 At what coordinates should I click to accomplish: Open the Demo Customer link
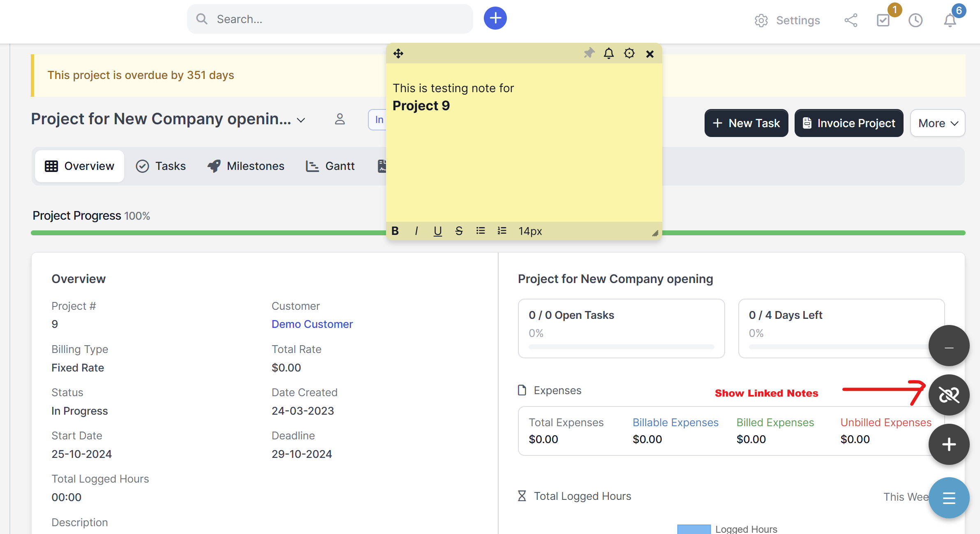(x=312, y=324)
